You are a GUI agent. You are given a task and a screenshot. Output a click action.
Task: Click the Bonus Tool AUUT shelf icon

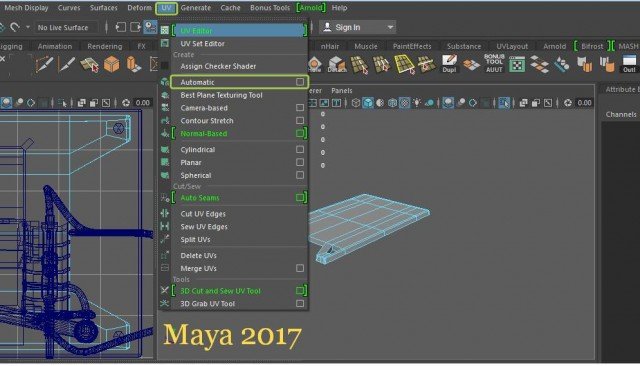pyautogui.click(x=494, y=64)
